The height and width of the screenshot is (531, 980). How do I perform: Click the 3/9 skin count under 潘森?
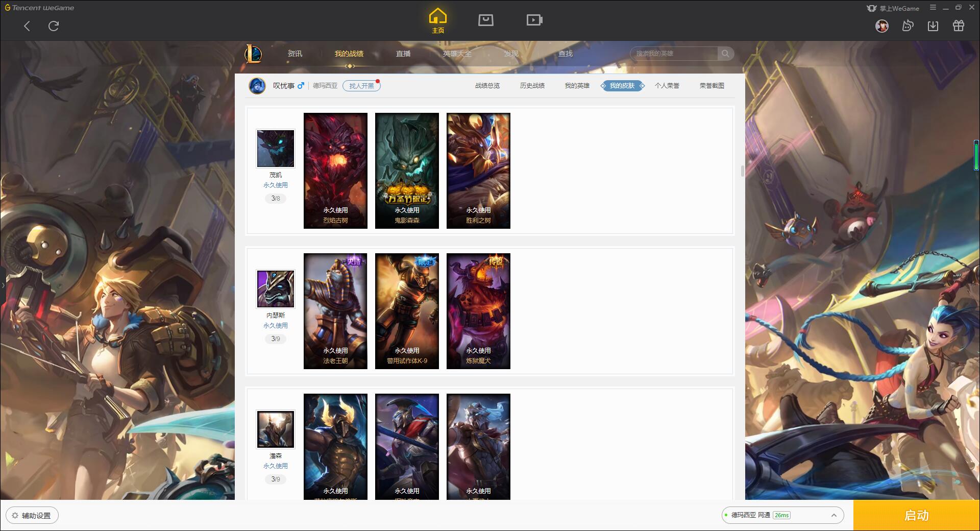276,479
